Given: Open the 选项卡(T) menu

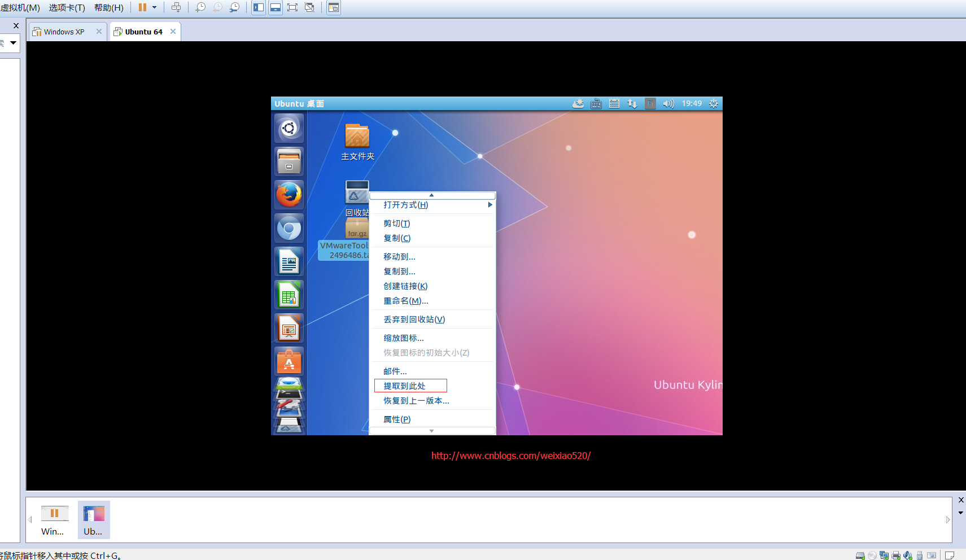Looking at the screenshot, I should click(67, 7).
